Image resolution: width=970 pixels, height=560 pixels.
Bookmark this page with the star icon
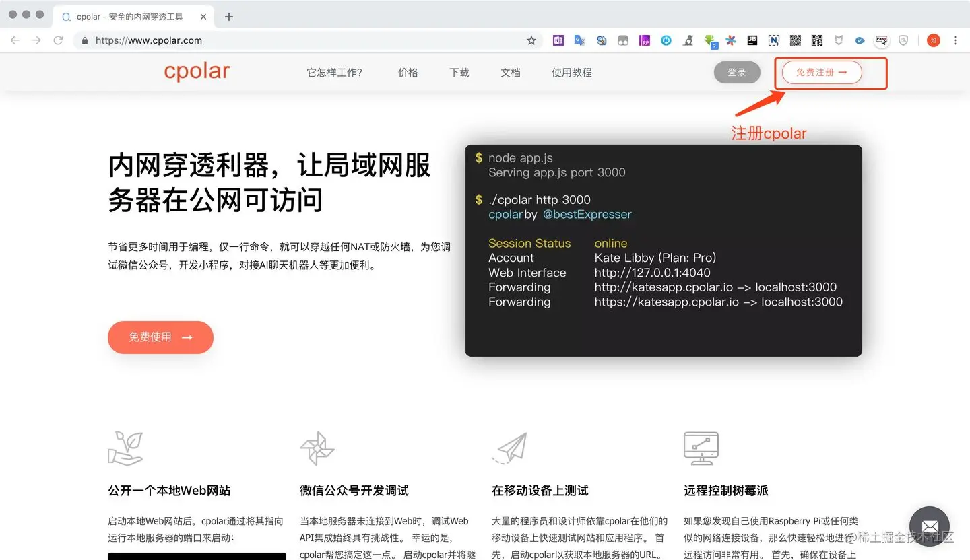click(x=531, y=40)
